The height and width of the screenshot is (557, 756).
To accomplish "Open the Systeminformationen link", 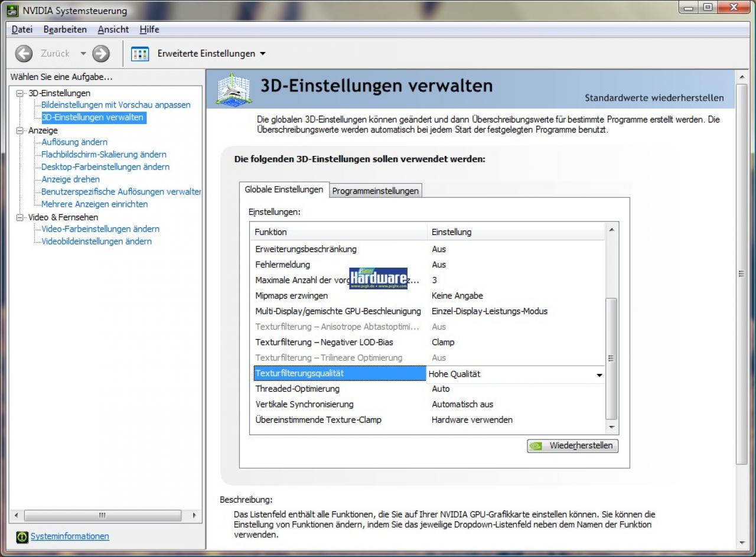I will click(70, 536).
